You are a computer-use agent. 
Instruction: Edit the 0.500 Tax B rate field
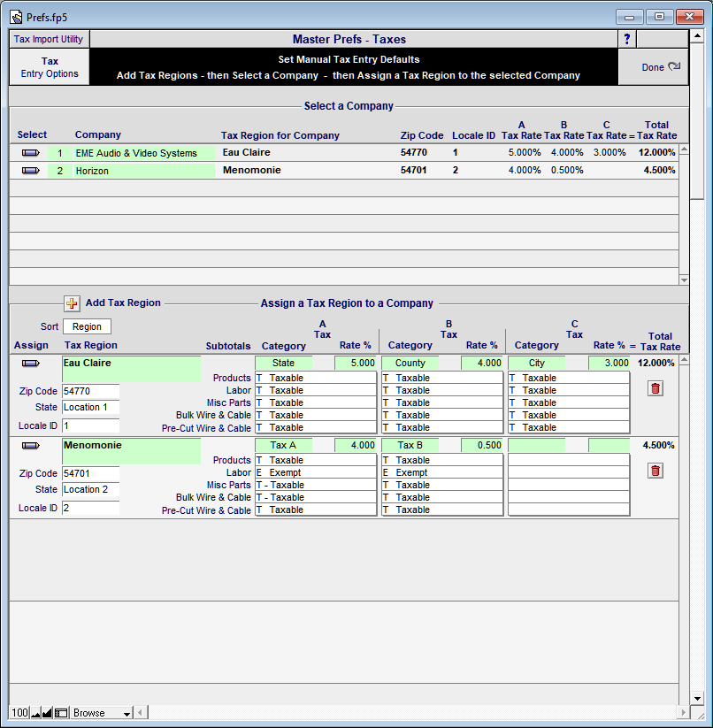pos(482,445)
